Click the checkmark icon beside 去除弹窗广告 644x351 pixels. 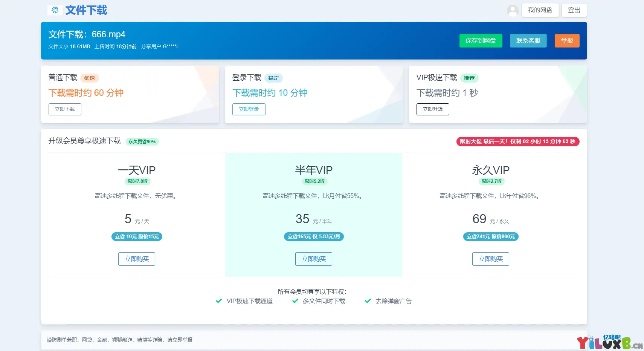click(368, 301)
